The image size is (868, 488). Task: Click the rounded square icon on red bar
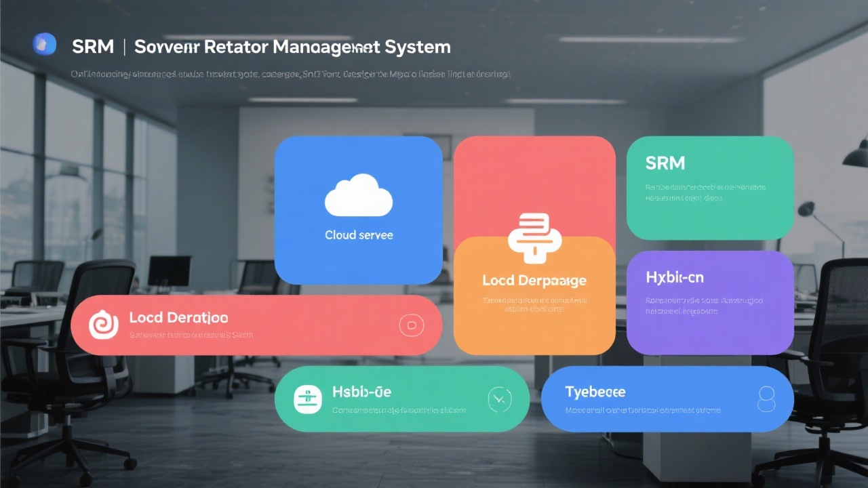[411, 325]
